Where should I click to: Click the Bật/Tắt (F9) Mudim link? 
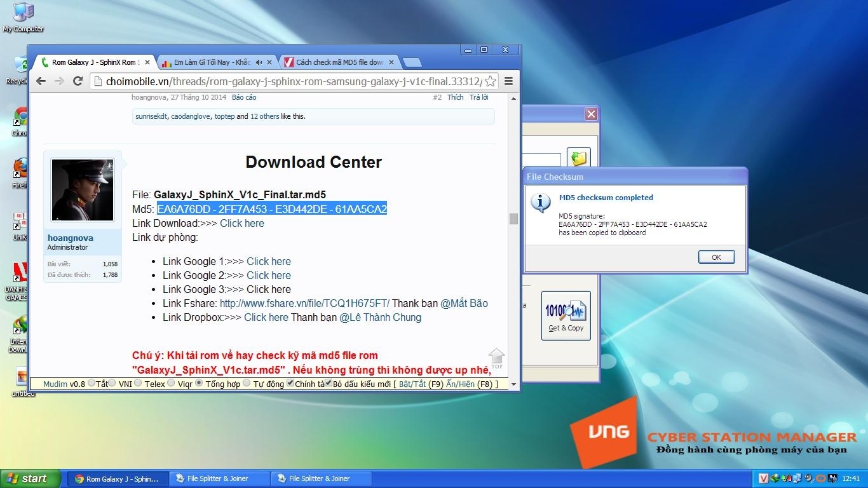pos(412,384)
